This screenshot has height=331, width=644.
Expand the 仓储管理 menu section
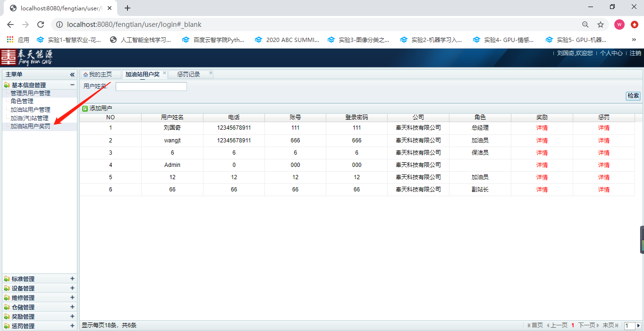click(72, 307)
